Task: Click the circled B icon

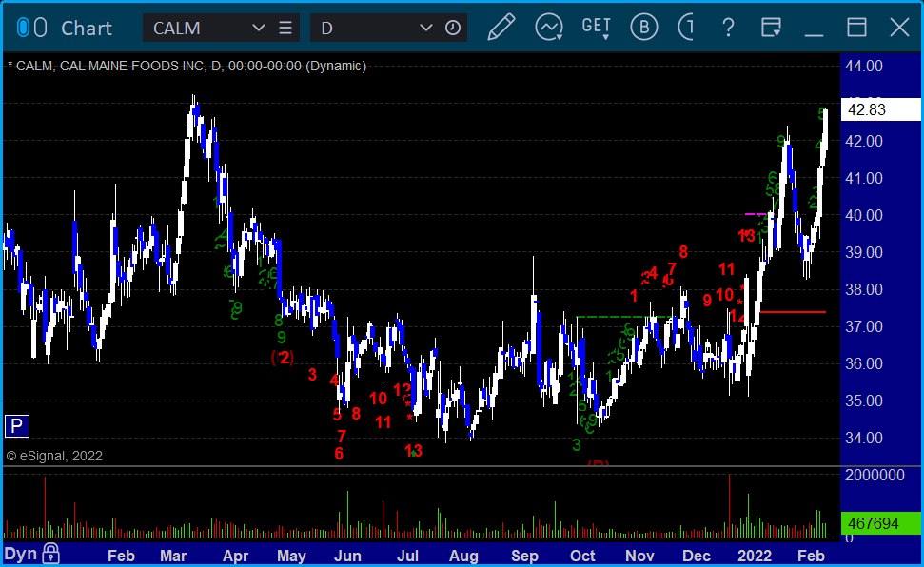Action: 643,27
